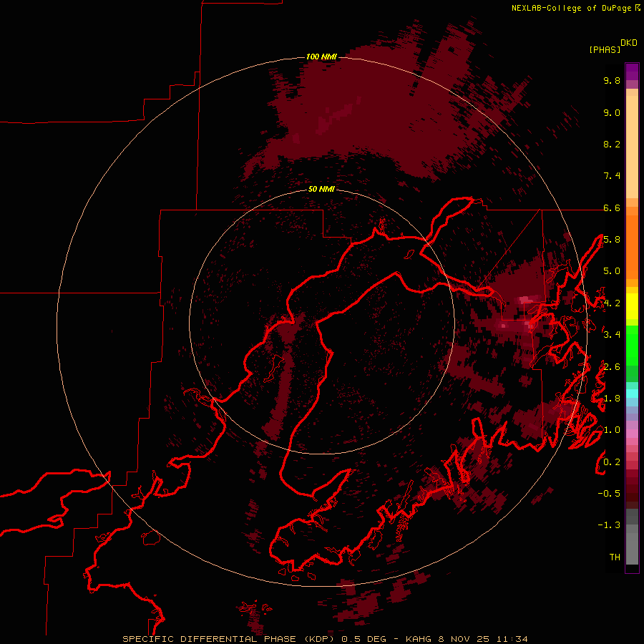The image size is (644, 644).
Task: Pick the bright green segment of the color bar
Action: (x=632, y=345)
